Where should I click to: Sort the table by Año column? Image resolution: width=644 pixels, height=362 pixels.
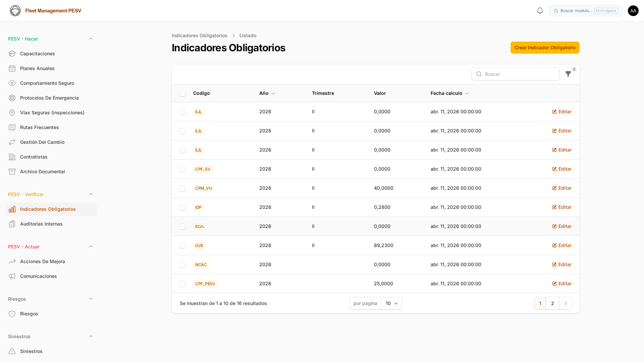(x=267, y=93)
